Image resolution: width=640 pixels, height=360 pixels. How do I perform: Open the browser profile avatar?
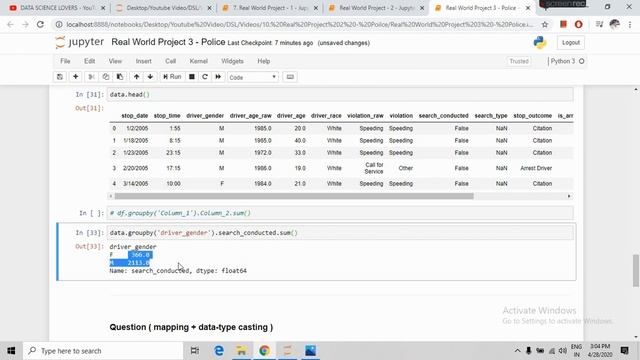[614, 24]
